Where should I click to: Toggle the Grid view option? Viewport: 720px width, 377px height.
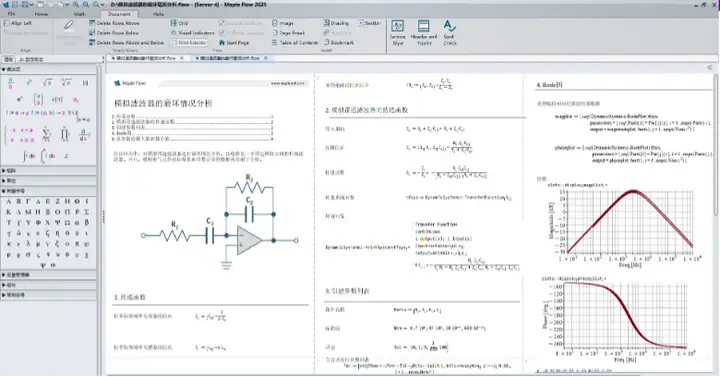(x=179, y=23)
